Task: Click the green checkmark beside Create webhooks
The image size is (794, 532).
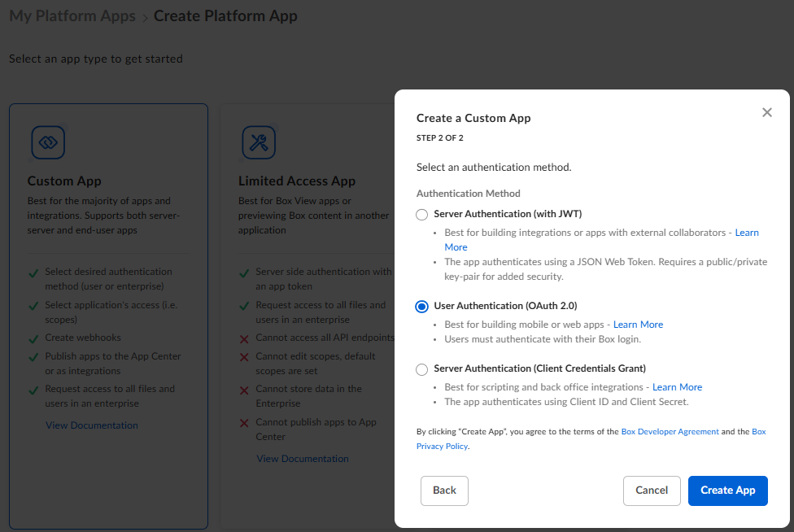Action: (x=33, y=339)
